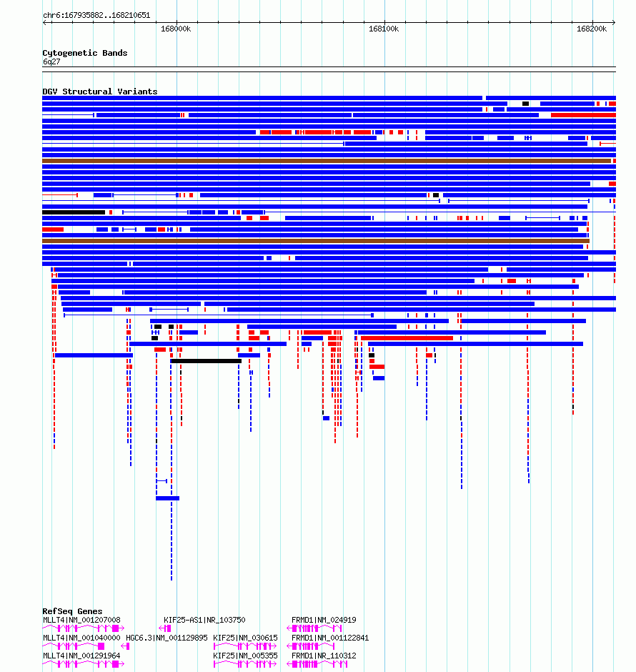Click the KIF25-AS1 gene model glyph
The height and width of the screenshot is (672, 636).
pyautogui.click(x=165, y=628)
